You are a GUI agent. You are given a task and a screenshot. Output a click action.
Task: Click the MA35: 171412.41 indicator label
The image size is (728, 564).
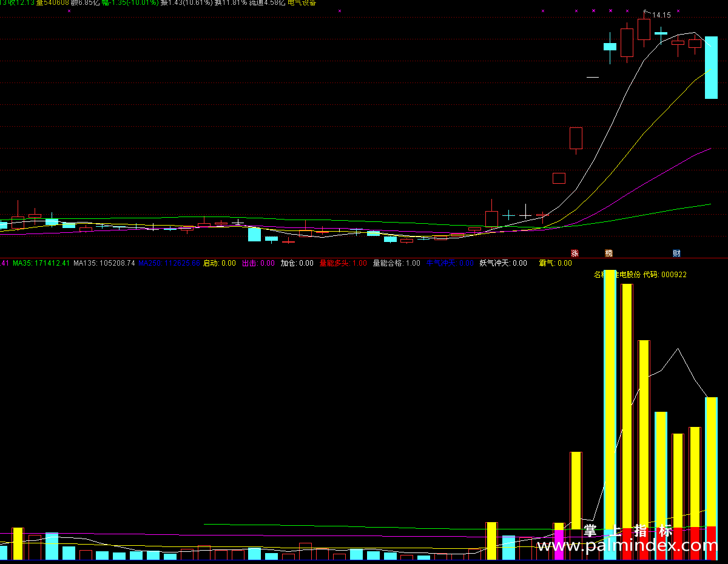(x=41, y=263)
